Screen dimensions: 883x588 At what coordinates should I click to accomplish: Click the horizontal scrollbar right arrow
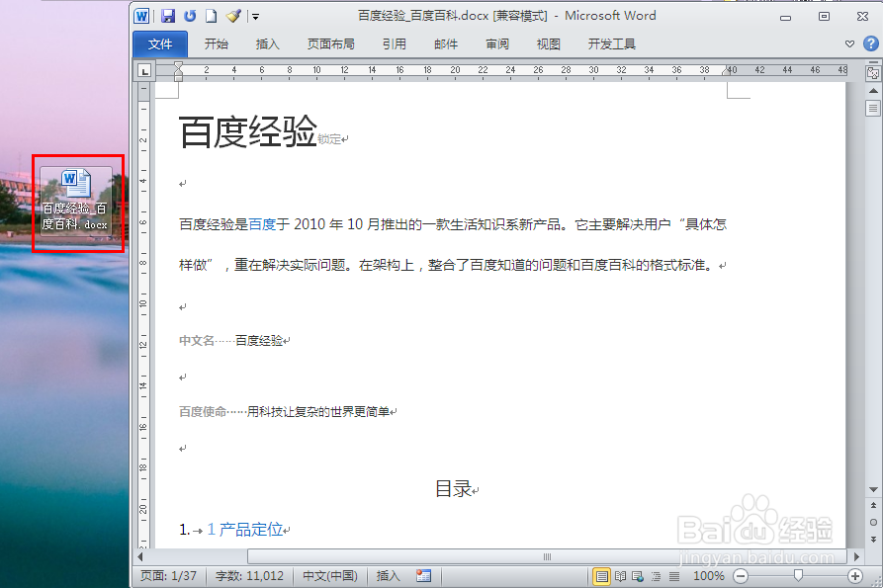[x=856, y=557]
